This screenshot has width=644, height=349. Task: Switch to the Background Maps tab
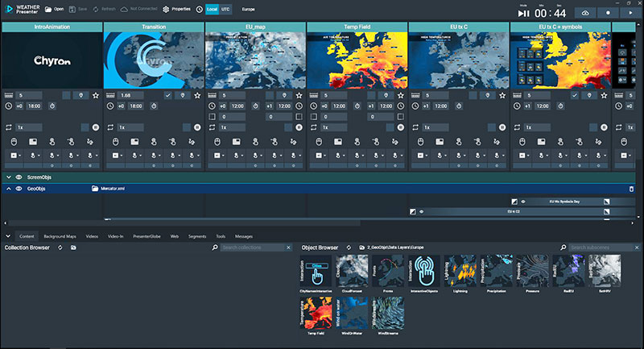60,236
